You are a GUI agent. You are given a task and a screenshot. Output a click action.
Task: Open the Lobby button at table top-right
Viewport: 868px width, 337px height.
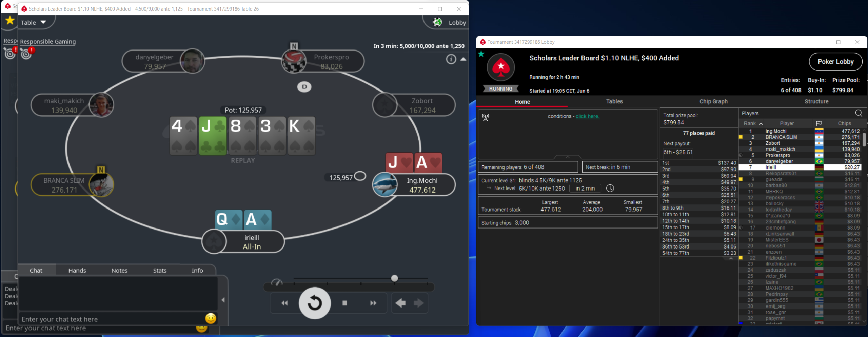pyautogui.click(x=449, y=23)
